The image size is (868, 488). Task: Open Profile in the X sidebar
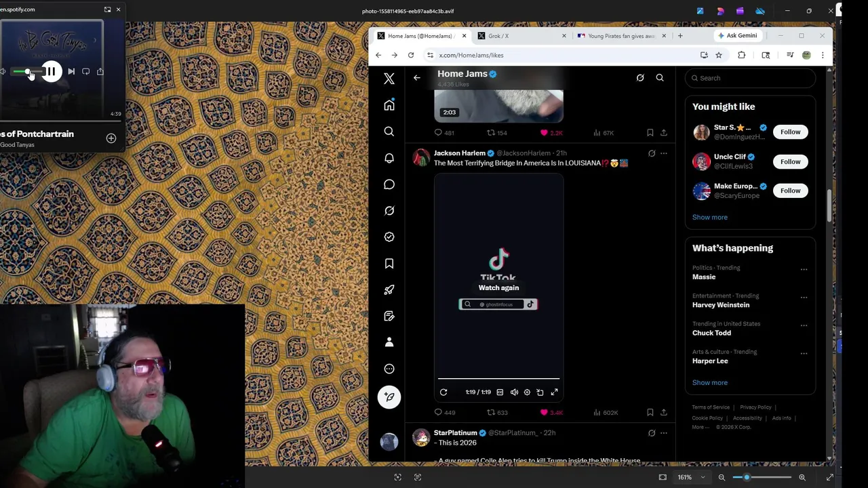[x=389, y=342]
